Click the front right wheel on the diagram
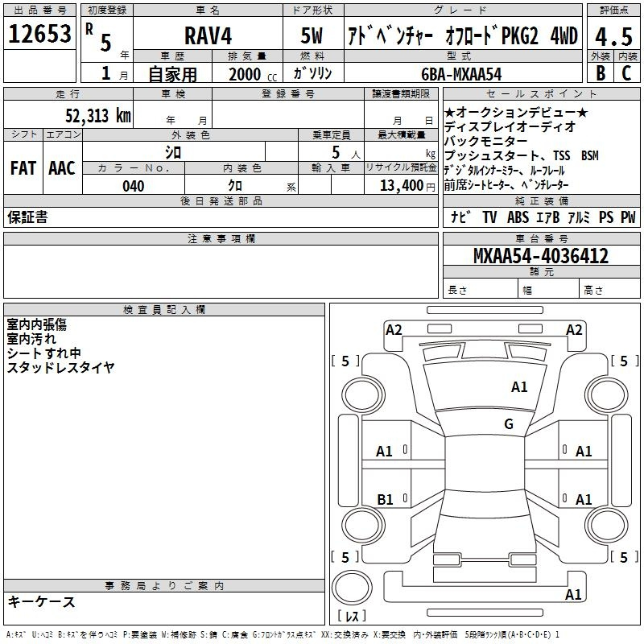Viewport: 644px width, 644px height. [606, 395]
